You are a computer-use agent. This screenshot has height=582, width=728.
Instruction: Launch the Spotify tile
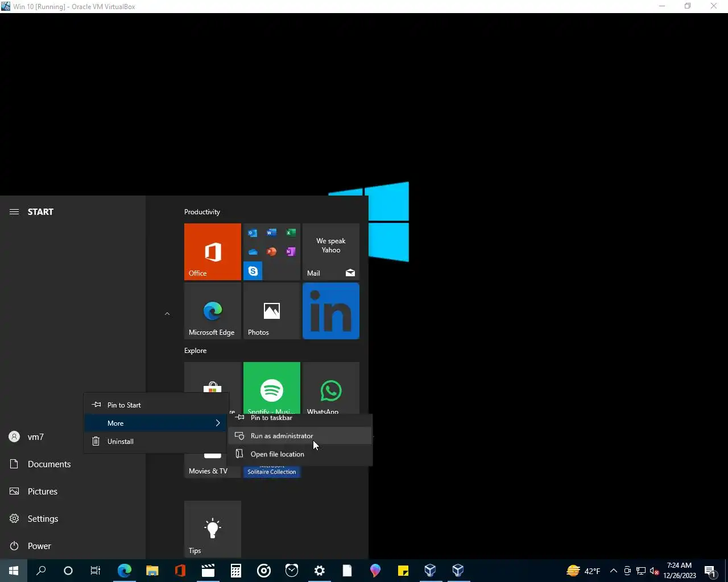(272, 388)
